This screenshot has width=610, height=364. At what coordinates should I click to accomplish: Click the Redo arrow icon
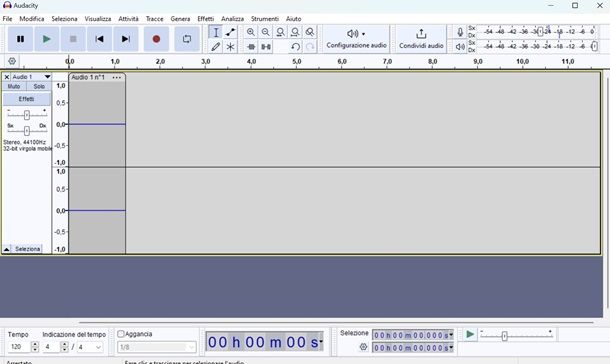coord(310,47)
